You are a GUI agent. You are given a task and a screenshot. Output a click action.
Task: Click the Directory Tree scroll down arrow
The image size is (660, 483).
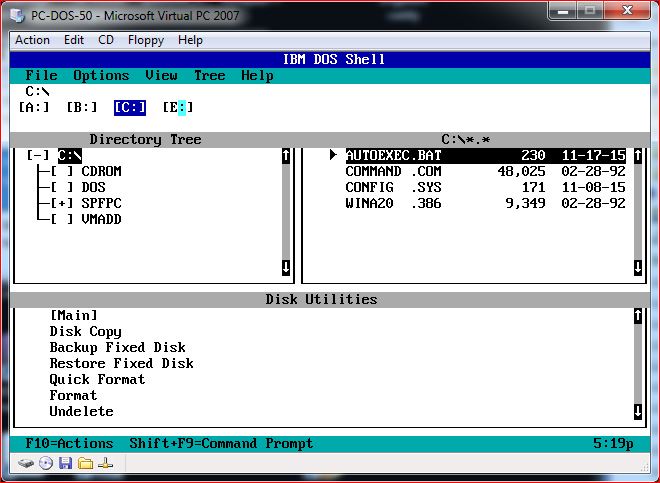(x=286, y=267)
